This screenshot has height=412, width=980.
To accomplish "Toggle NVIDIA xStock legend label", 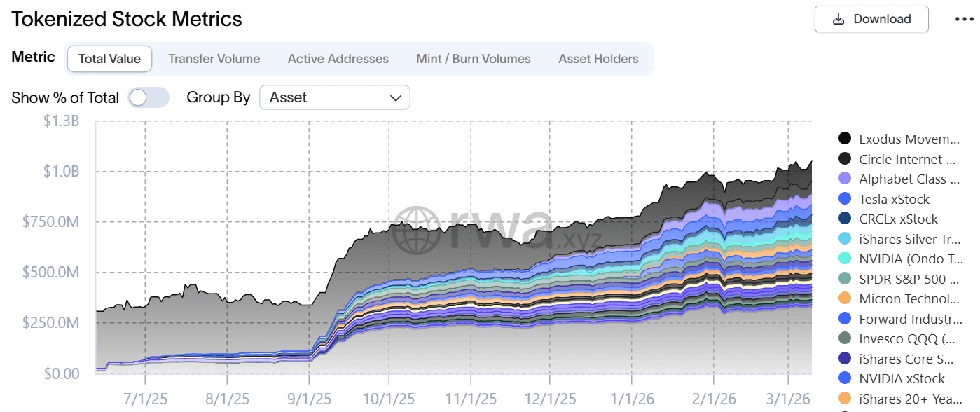I will (902, 378).
